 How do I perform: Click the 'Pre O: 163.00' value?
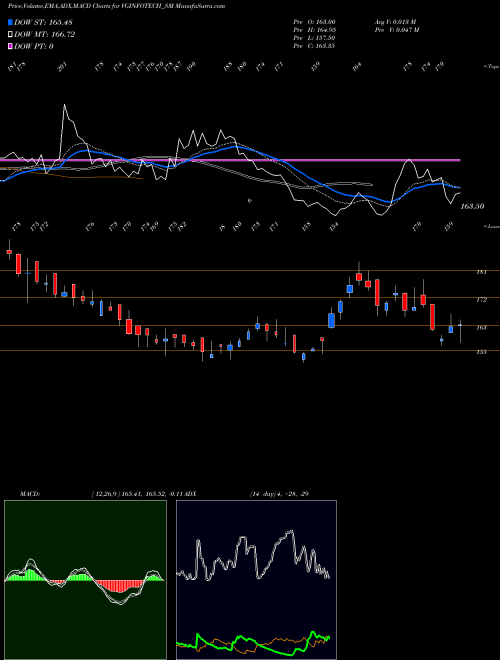[314, 22]
